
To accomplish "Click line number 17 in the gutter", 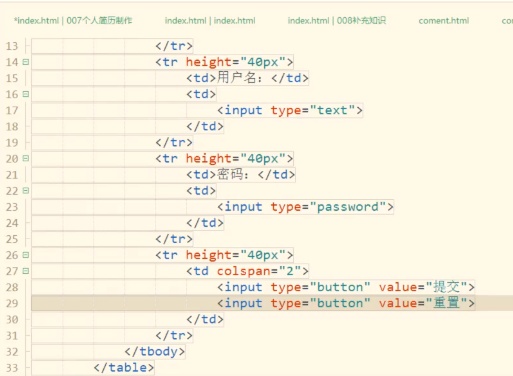I will (12, 110).
